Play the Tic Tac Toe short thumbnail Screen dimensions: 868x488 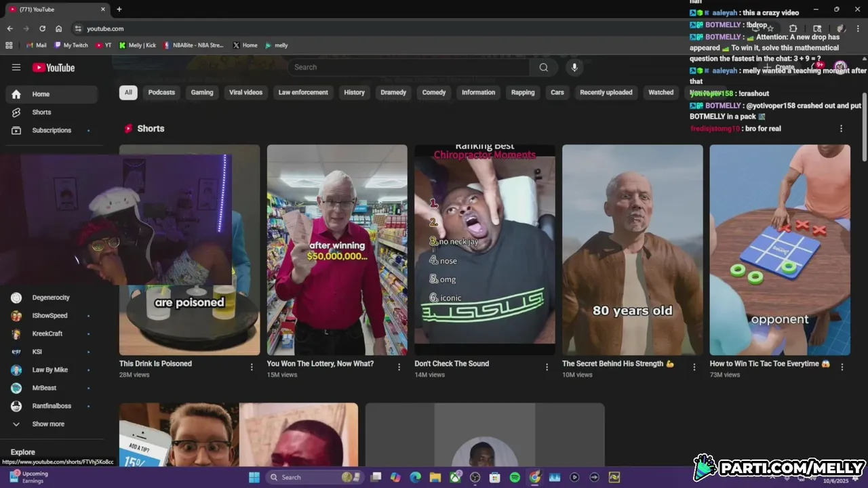coord(780,250)
